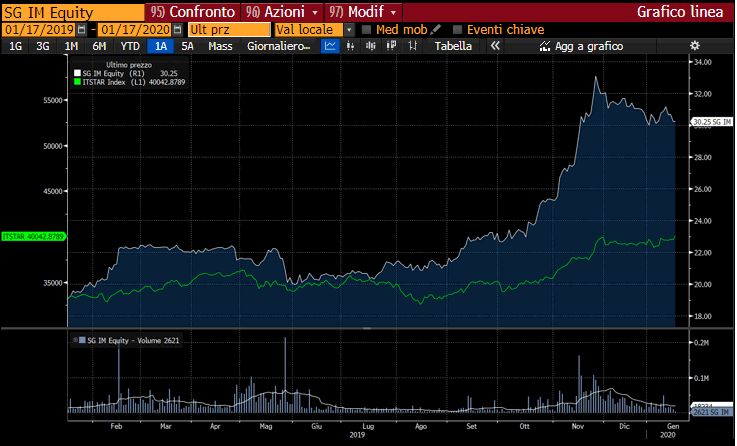
Task: Click the pencil icon next to Med mob
Action: [435, 30]
